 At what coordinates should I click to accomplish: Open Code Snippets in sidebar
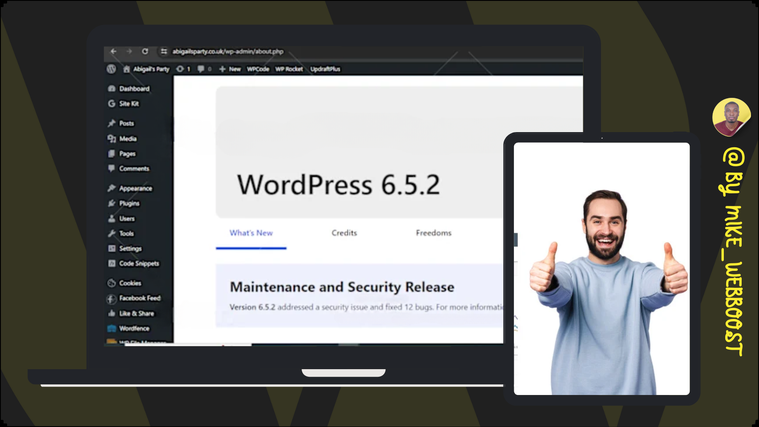(x=134, y=263)
